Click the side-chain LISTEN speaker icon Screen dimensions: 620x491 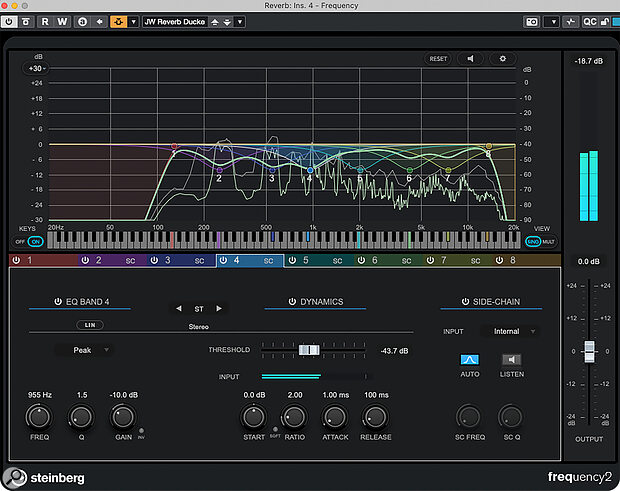[x=512, y=359]
